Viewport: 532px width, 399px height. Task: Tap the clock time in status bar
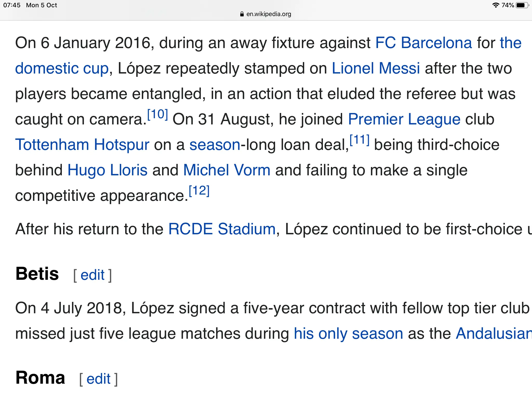[12, 5]
